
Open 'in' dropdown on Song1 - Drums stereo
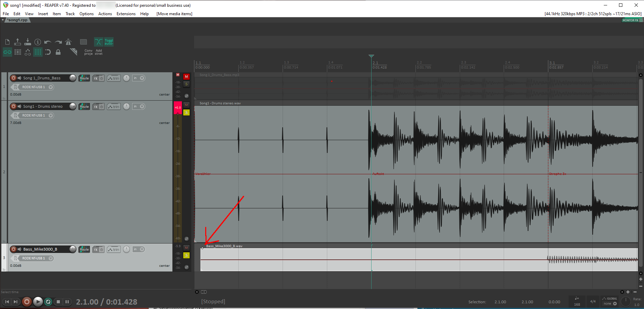pos(139,106)
